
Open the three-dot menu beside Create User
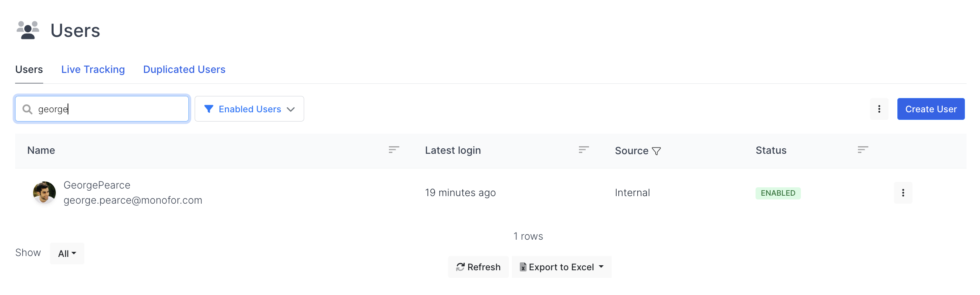879,109
